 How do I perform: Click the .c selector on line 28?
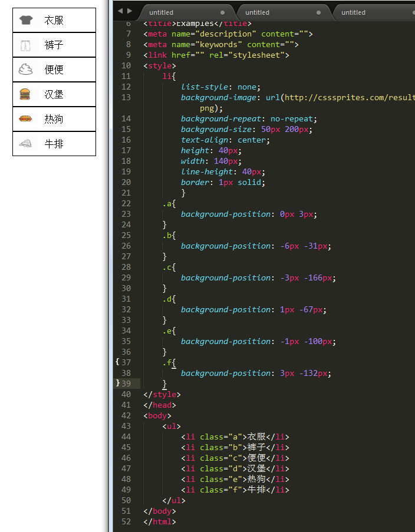(x=167, y=267)
